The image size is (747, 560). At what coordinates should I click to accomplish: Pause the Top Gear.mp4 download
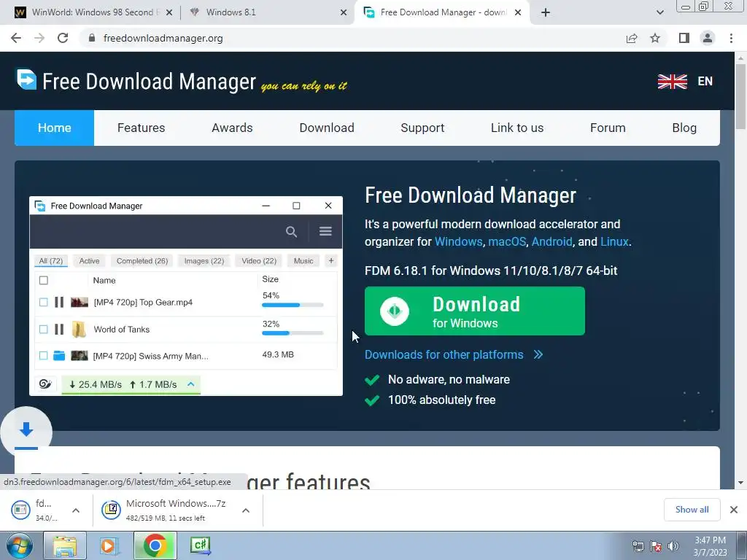point(59,302)
